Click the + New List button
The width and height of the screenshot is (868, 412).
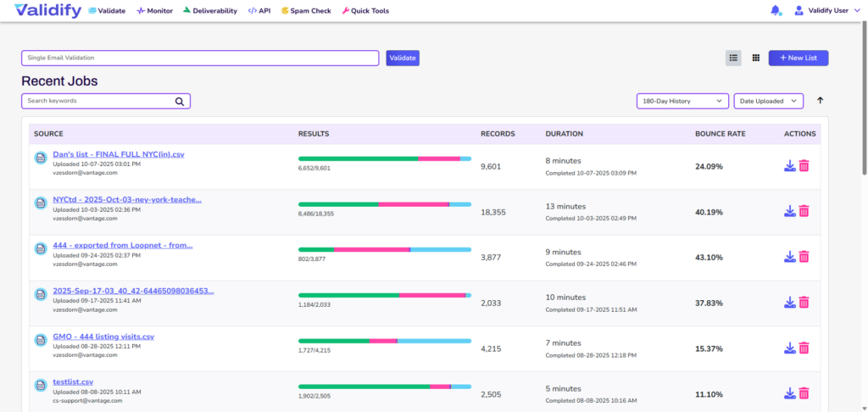point(798,58)
